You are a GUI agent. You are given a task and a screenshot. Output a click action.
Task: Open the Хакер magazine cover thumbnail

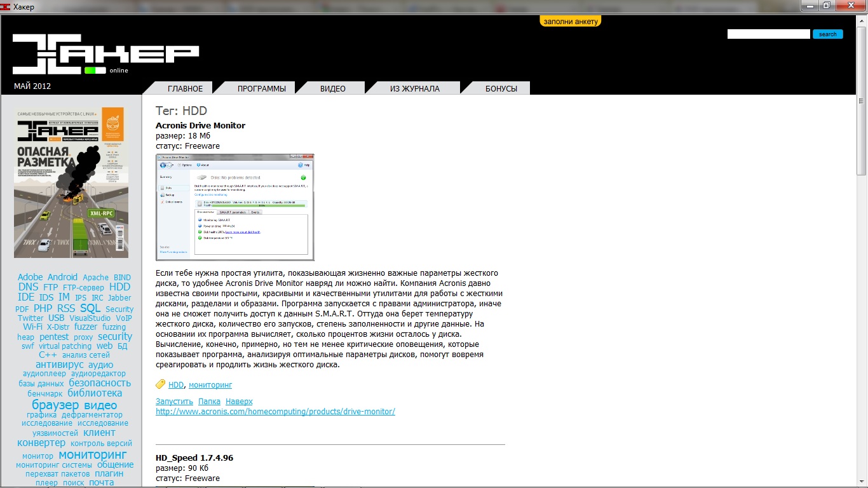pos(71,182)
